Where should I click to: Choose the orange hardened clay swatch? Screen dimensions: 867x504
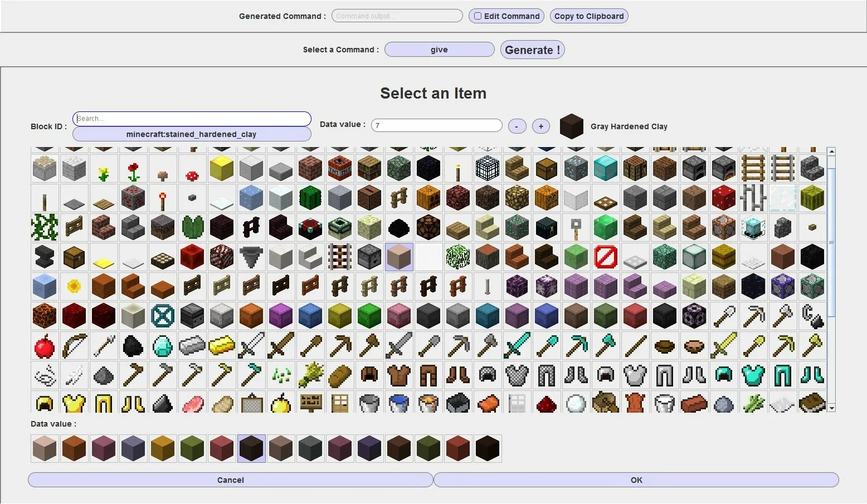[x=74, y=448]
